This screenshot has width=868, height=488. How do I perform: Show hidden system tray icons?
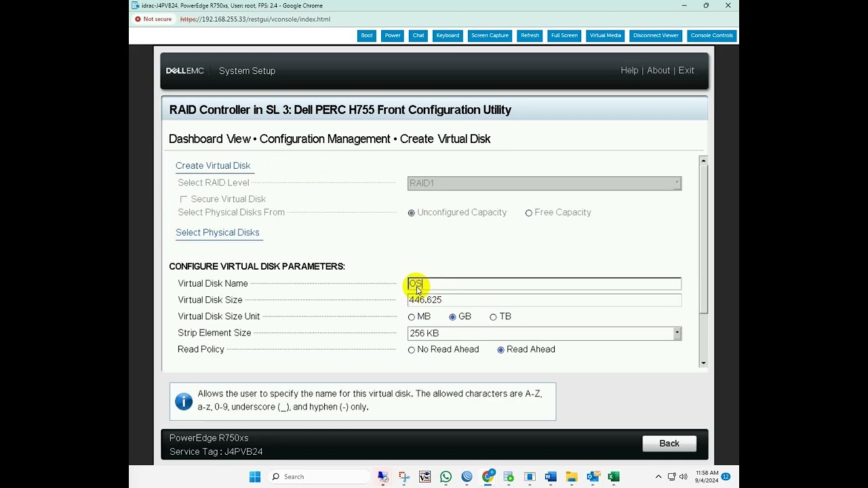(658, 476)
